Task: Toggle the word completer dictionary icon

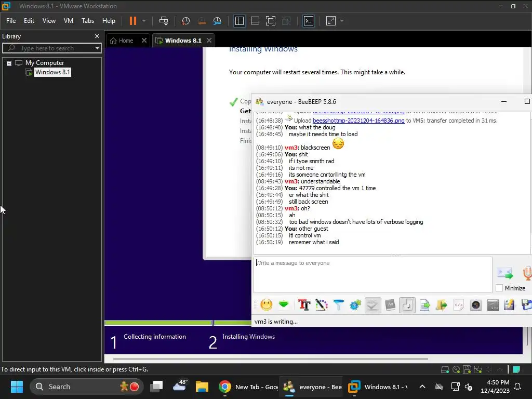Action: 390,305
